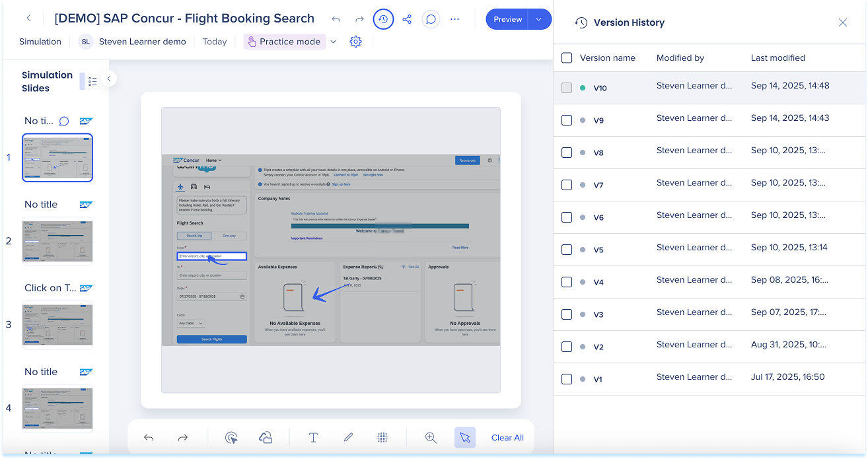Toggle the select-all checkbox beside Version name

pyautogui.click(x=567, y=57)
